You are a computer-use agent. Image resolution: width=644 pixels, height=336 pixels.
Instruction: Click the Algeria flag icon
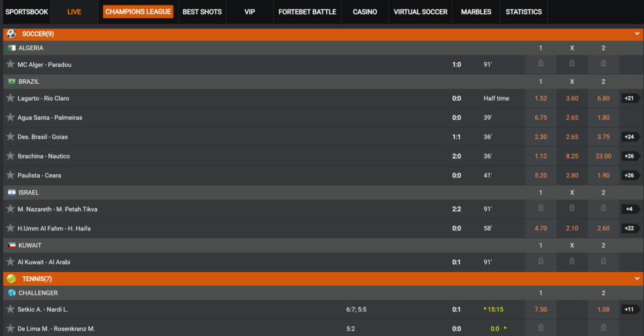[x=12, y=48]
